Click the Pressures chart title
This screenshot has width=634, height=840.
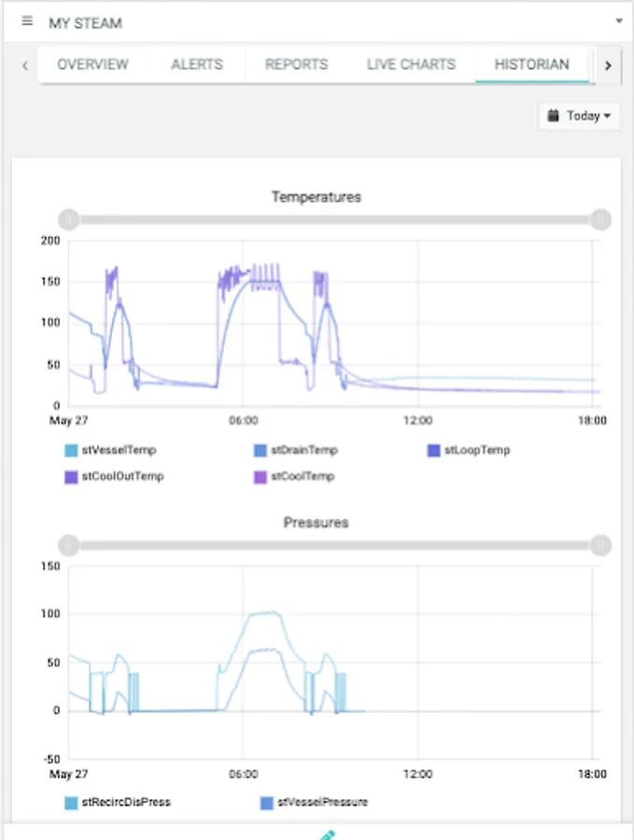(x=317, y=523)
